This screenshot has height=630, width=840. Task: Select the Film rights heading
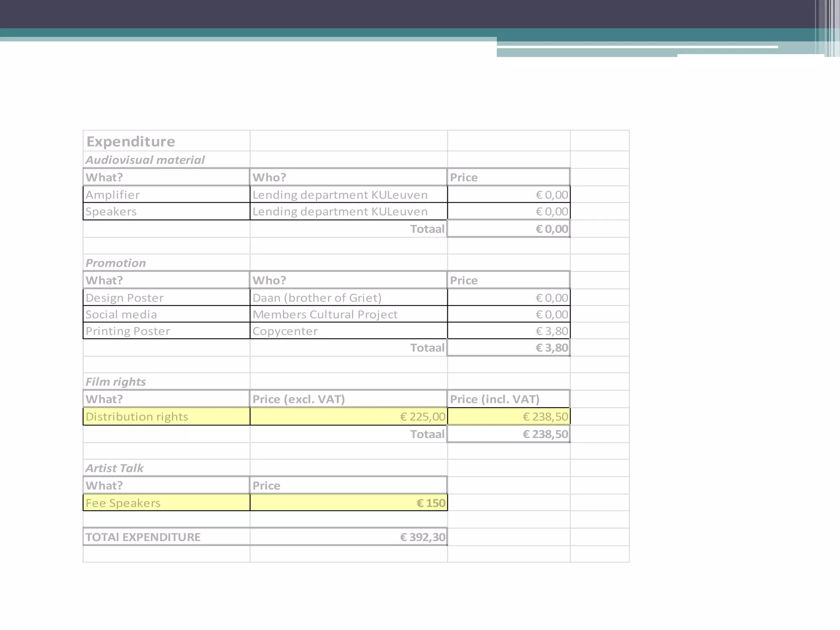[116, 382]
